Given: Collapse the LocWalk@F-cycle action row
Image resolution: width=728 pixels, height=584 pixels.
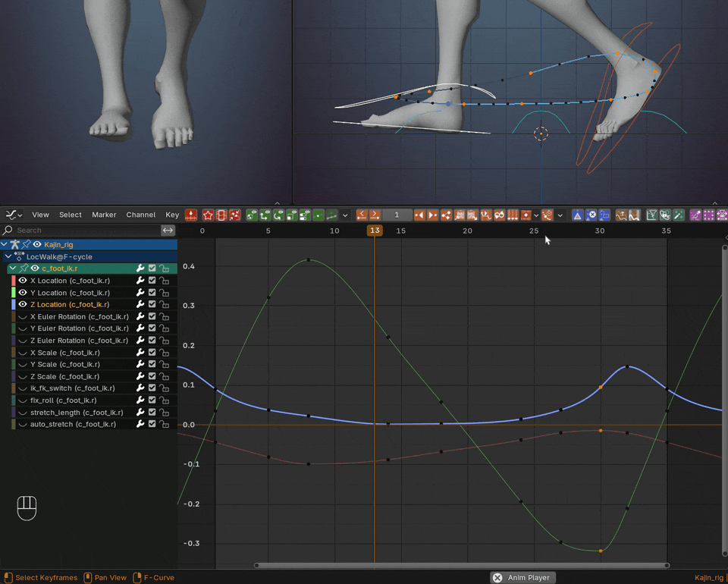Looking at the screenshot, I should coord(8,256).
